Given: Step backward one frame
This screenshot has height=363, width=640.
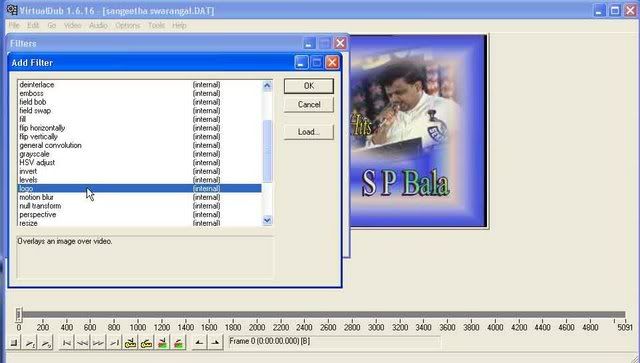Looking at the screenshot, I should click(82, 343).
